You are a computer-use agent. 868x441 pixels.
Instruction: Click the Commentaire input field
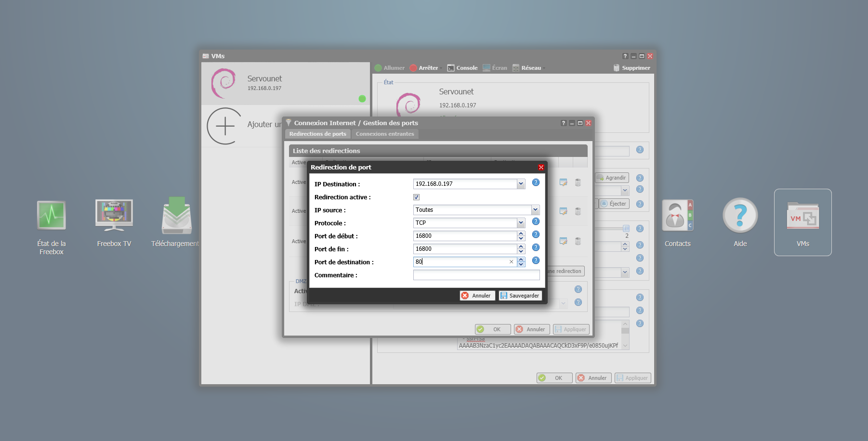(476, 275)
